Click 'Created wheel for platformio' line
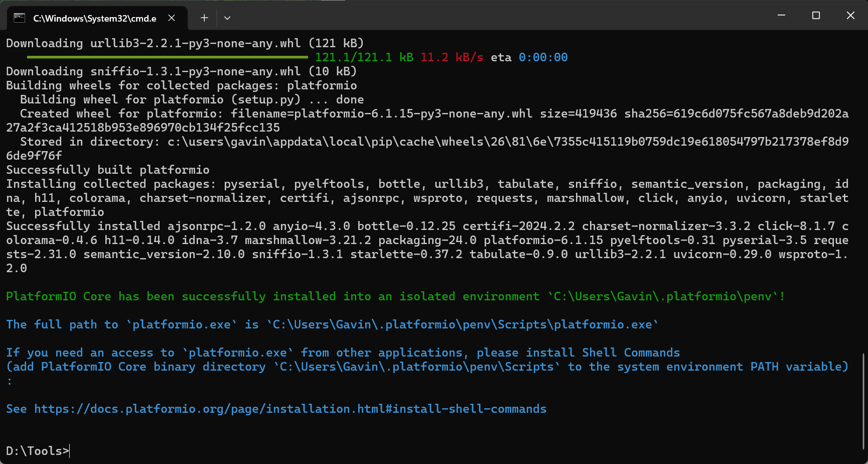 pyautogui.click(x=427, y=121)
